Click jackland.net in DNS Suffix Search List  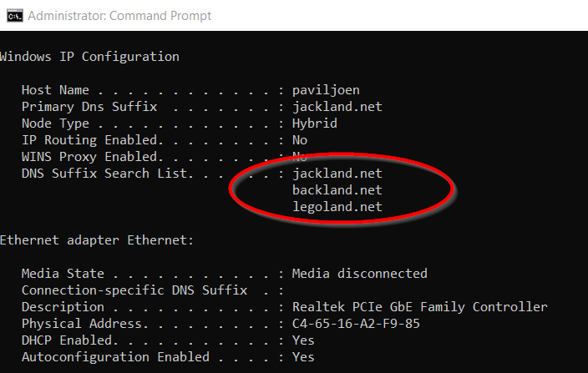[x=337, y=174]
